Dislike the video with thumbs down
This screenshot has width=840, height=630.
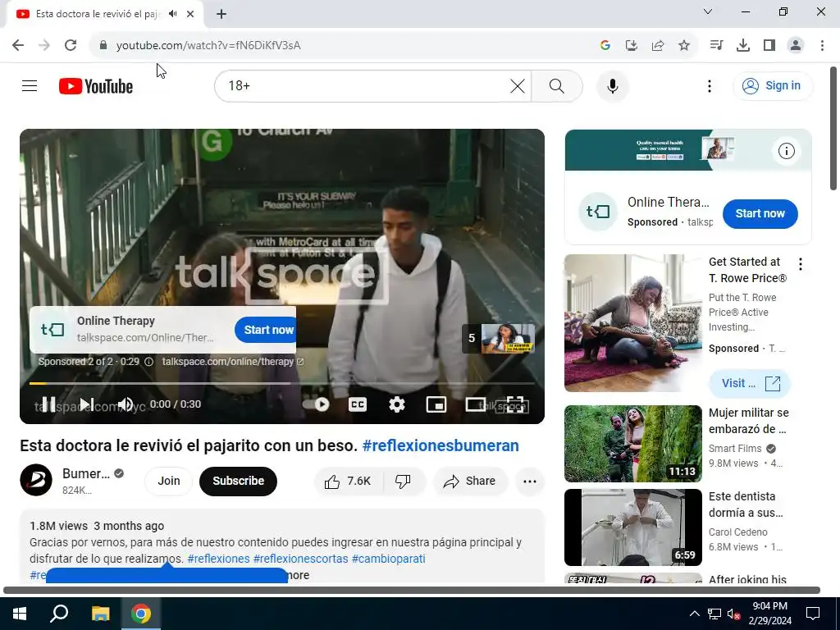click(x=404, y=481)
